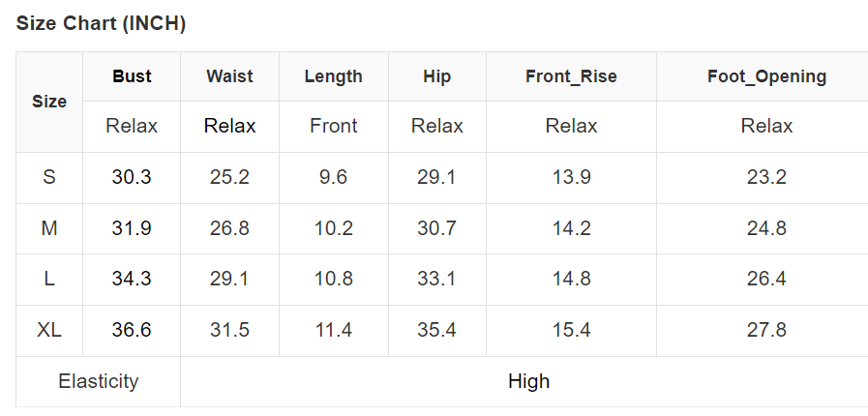The width and height of the screenshot is (868, 416).
Task: Click the Size Chart (INCH) heading
Action: point(101,24)
